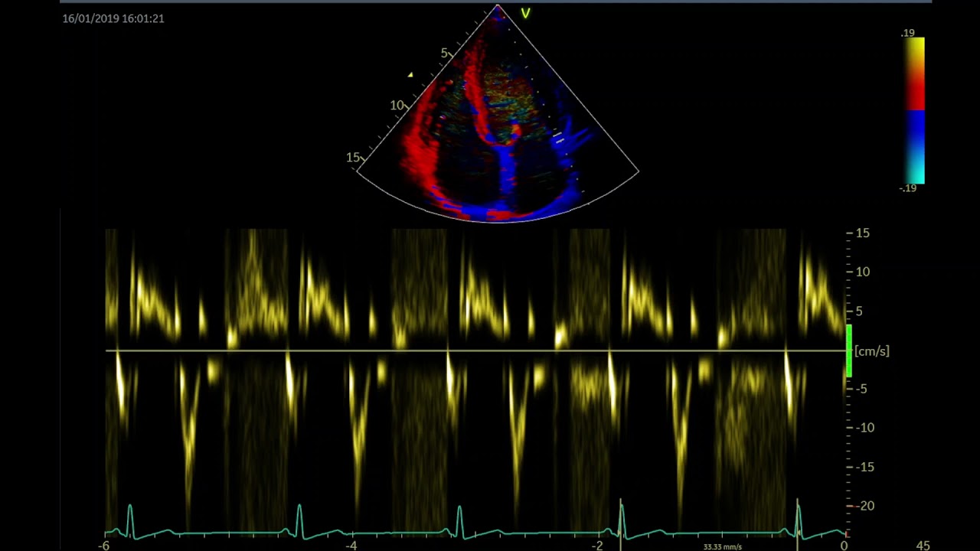Click the green baseline indicator bar

tap(848, 350)
